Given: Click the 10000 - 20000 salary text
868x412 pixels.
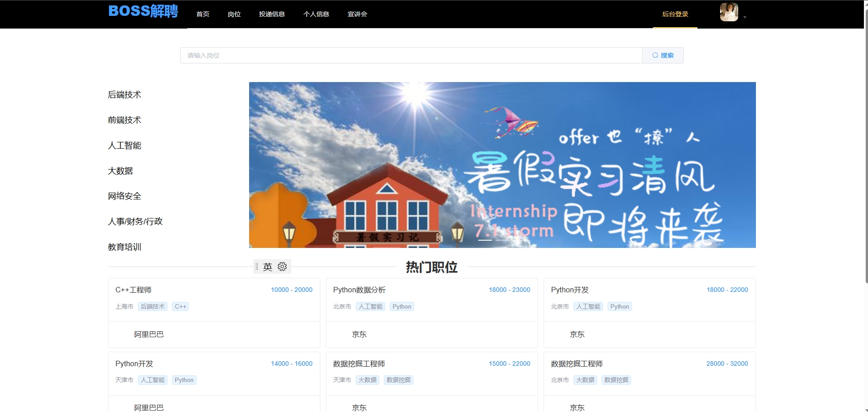Looking at the screenshot, I should tap(292, 290).
